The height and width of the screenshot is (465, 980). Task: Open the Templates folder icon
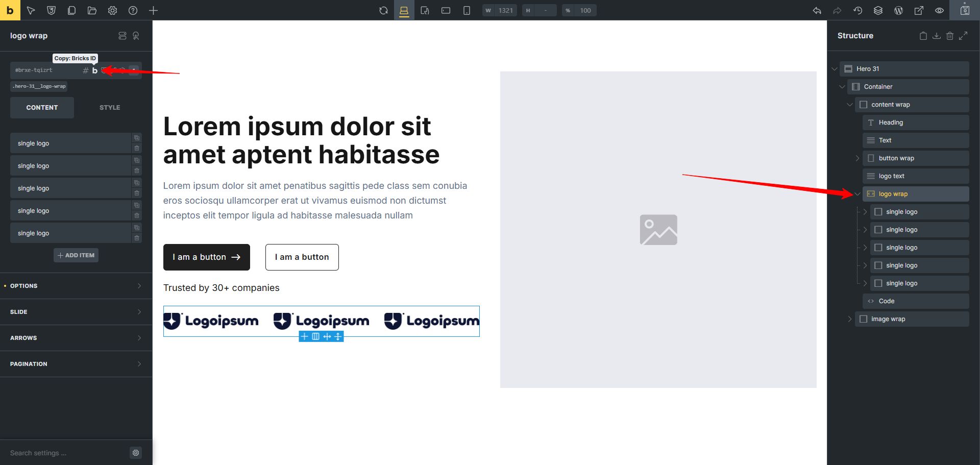click(x=92, y=10)
